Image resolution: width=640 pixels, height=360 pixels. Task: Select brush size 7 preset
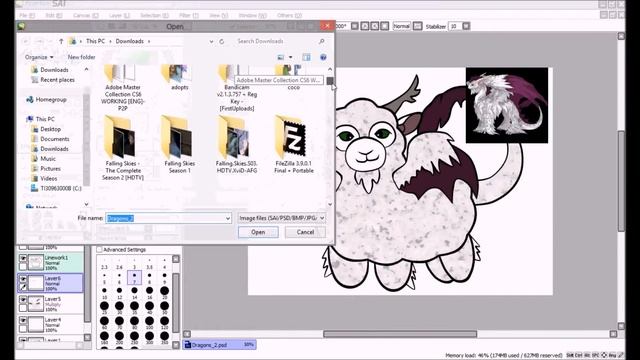coord(134,278)
